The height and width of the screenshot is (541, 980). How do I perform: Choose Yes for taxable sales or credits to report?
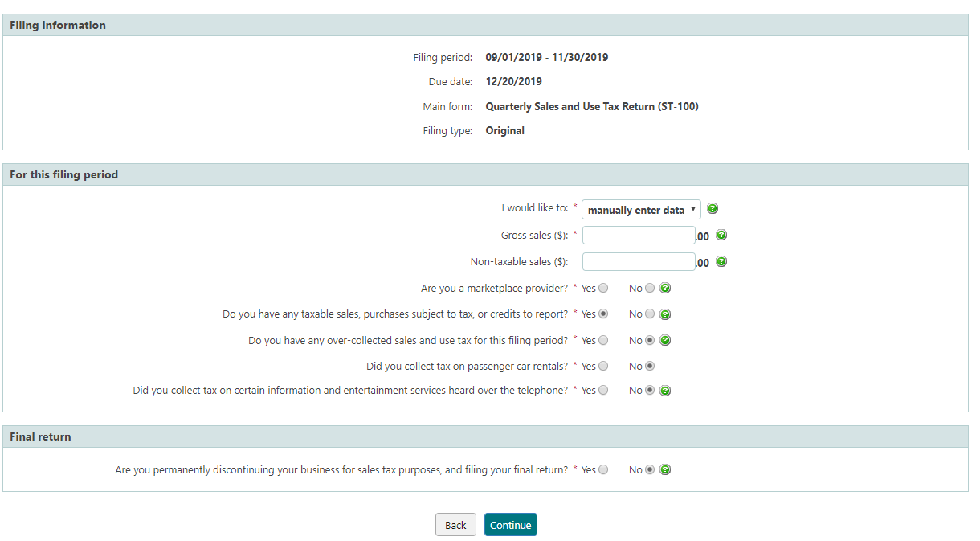coord(603,314)
